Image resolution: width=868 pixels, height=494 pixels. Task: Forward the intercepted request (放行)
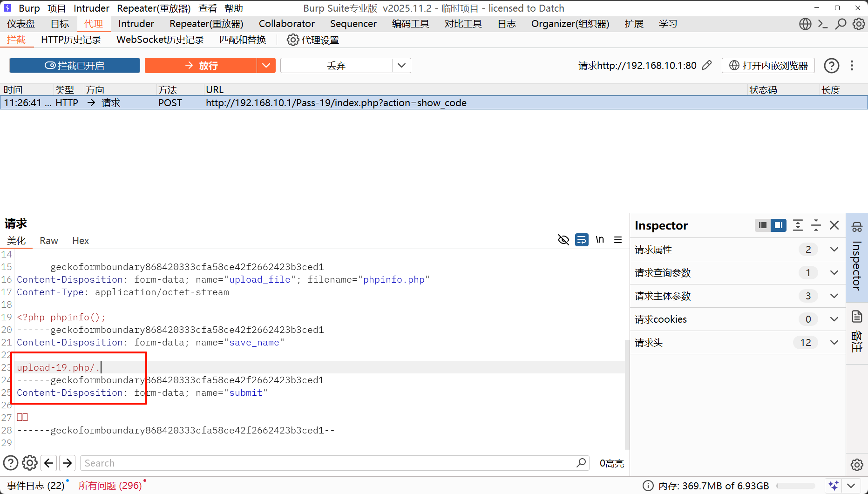click(x=201, y=66)
